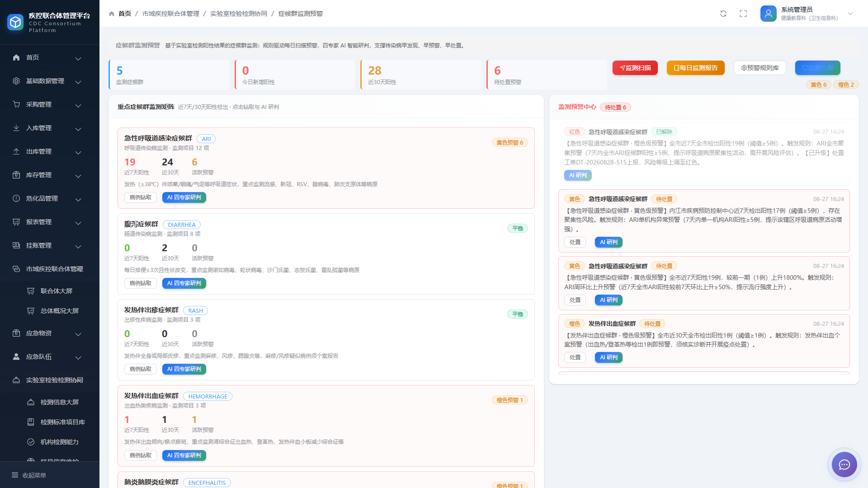Expand the 采购管理 chevron

pos(78,105)
